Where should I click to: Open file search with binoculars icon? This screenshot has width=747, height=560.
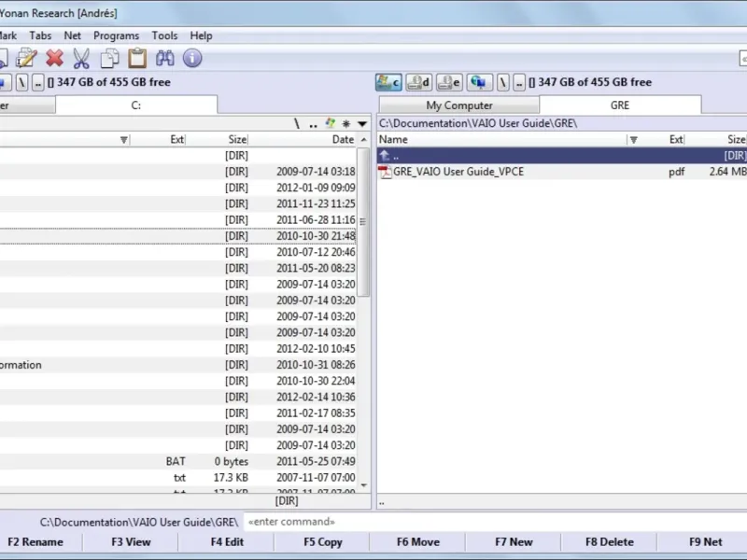[x=165, y=59]
